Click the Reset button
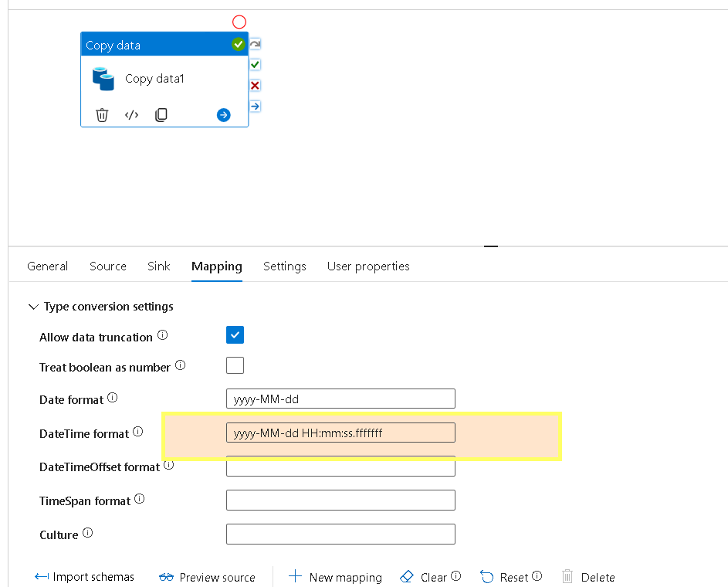This screenshot has width=728, height=587. tap(505, 577)
